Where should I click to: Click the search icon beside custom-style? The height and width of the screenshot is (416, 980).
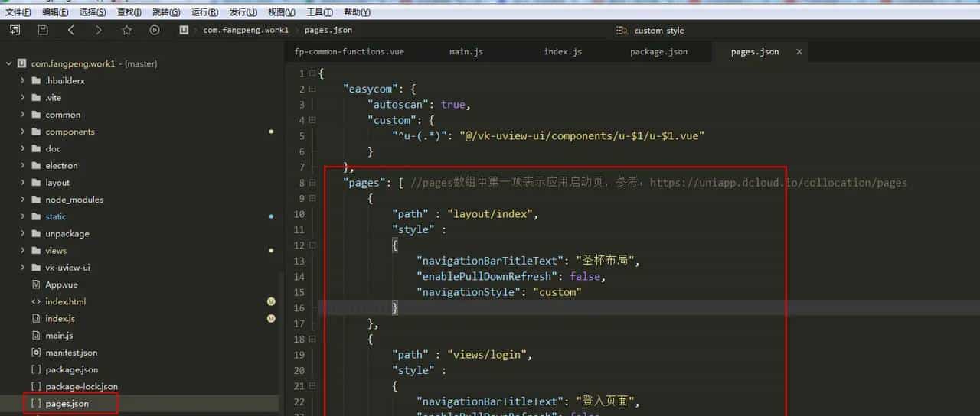tap(621, 31)
